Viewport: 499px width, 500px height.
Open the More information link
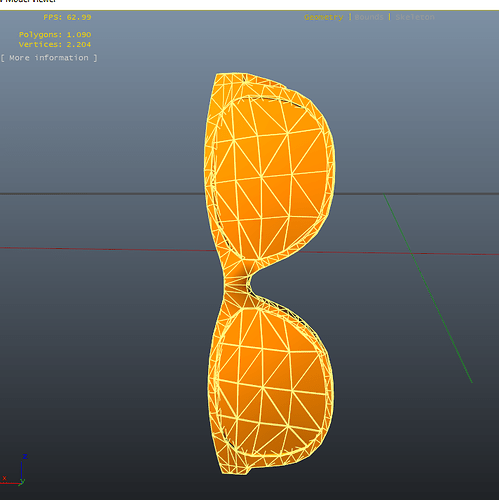point(49,58)
